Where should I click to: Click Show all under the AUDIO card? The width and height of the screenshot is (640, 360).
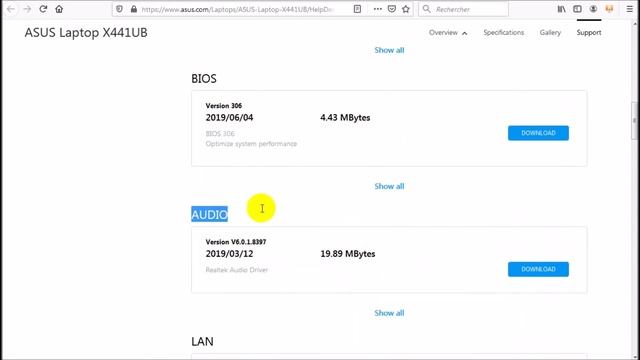(x=389, y=313)
